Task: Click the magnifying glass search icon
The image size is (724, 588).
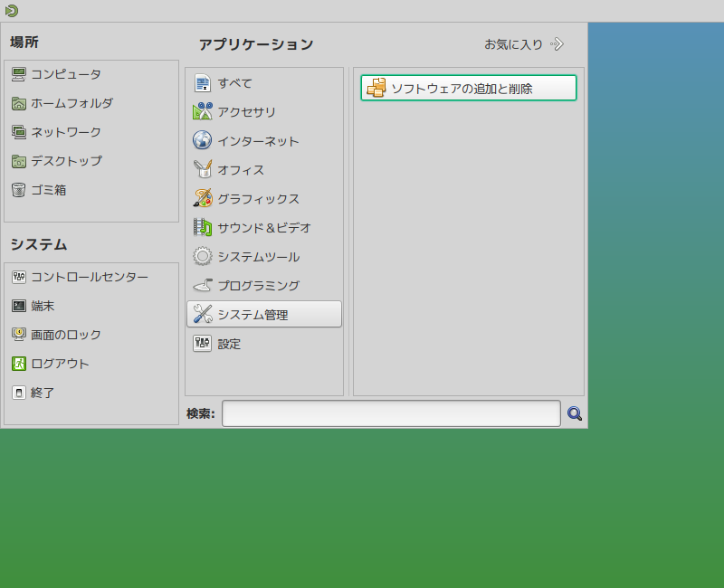Action: [574, 413]
